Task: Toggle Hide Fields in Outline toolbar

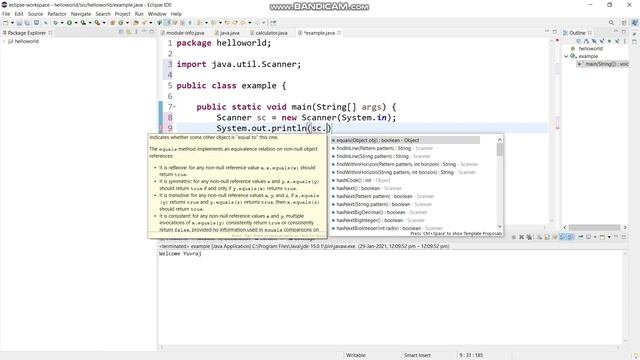Action: (x=594, y=41)
